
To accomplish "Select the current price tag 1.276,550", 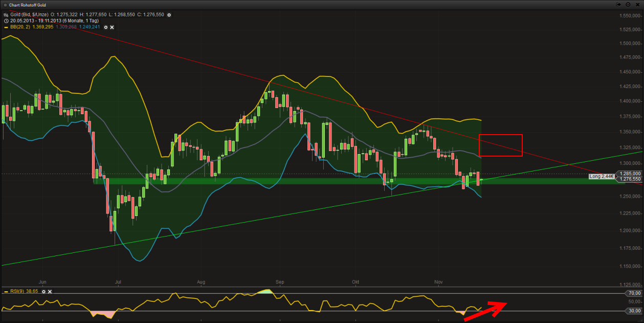I will coord(630,180).
